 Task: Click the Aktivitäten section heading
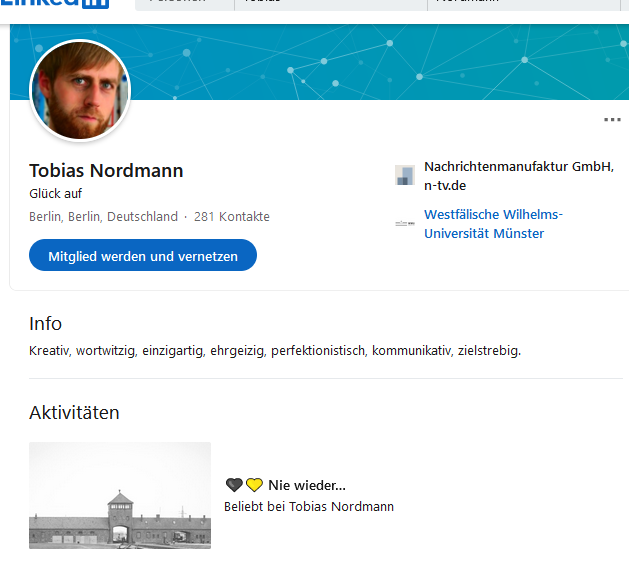[74, 413]
